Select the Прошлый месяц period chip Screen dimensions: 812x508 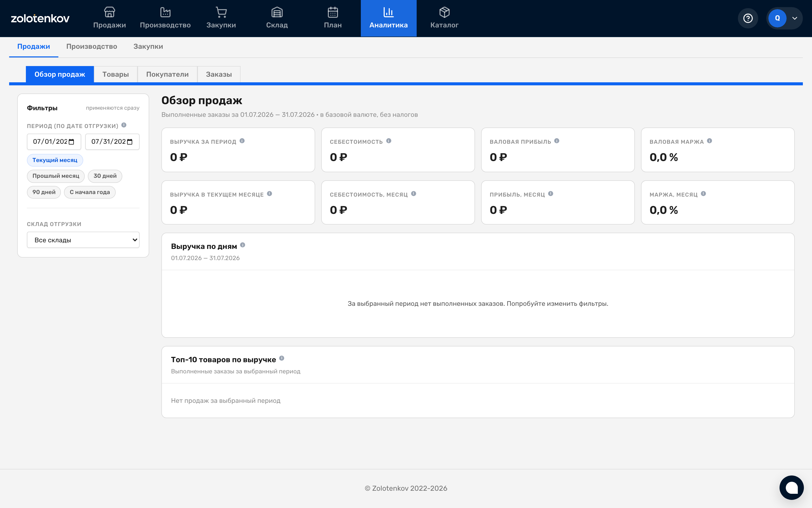56,176
